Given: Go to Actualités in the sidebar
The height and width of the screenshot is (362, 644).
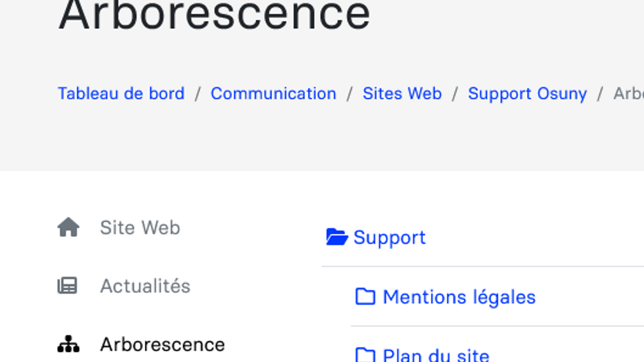Looking at the screenshot, I should pos(145,286).
